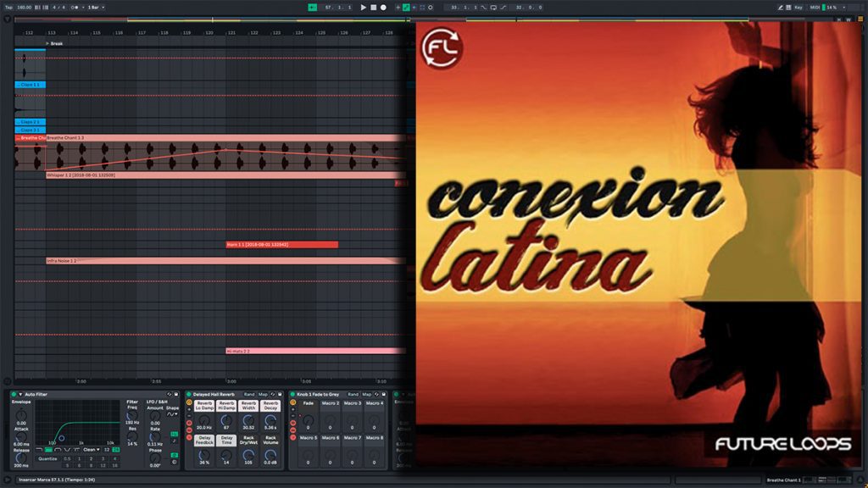Open the 1 Bar quantization menu
The height and width of the screenshot is (488, 868).
[96, 8]
